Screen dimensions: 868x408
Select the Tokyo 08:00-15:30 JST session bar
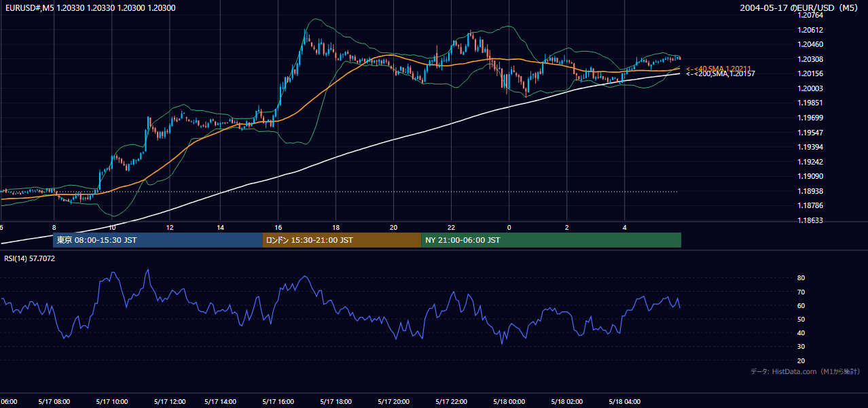tap(158, 240)
